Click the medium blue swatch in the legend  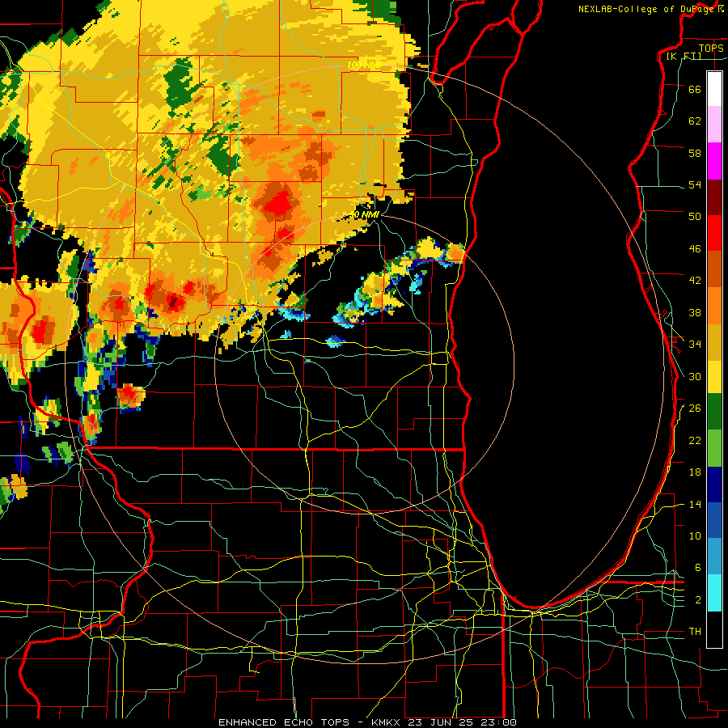[714, 520]
